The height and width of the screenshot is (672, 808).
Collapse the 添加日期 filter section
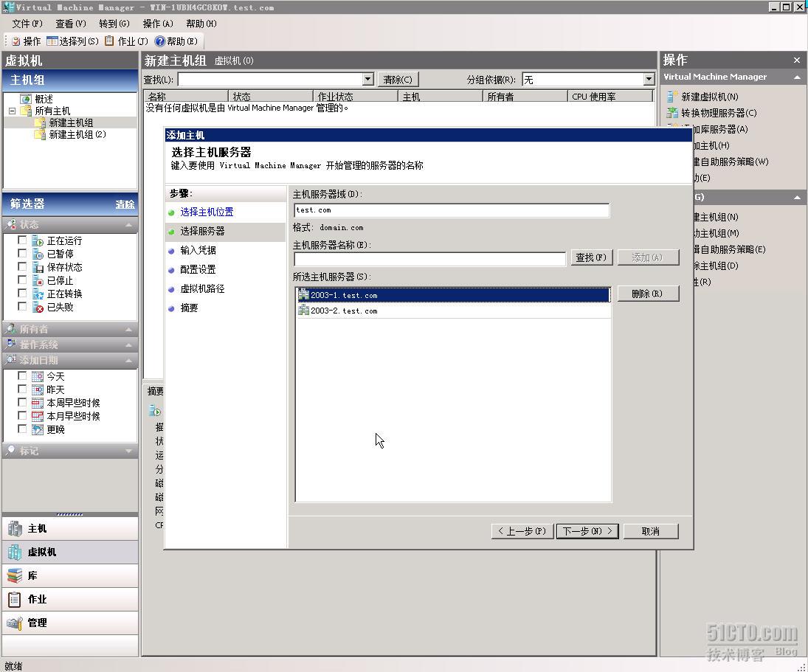(x=128, y=361)
